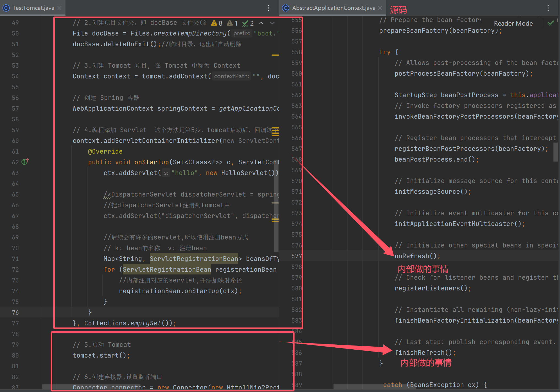Click beanPostProcess.end() call

pos(437,159)
